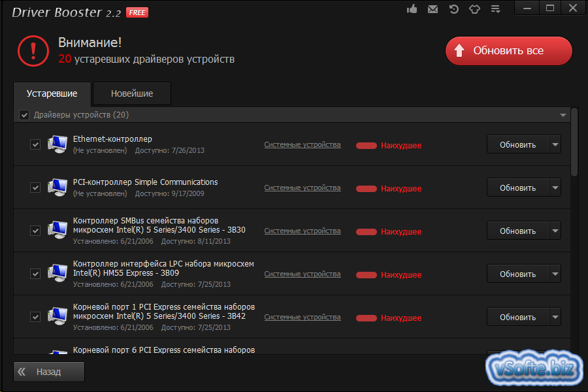Uncheck the Ethernet-контроллер checkbox
Screen dimensions: 588x392
(35, 144)
